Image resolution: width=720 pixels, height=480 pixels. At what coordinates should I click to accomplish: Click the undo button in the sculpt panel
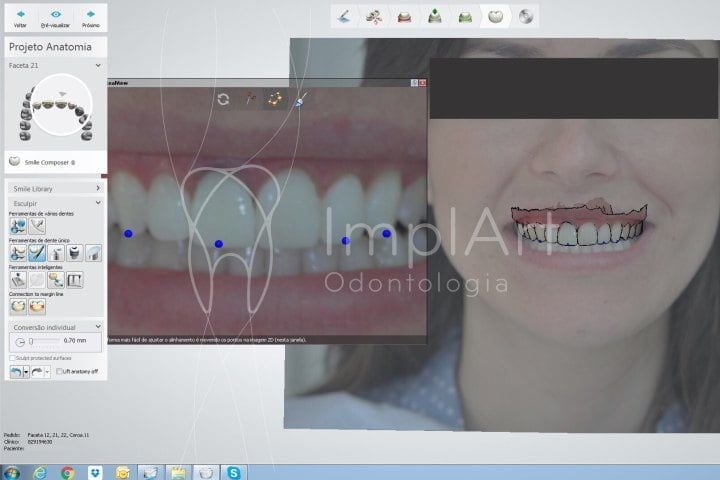click(x=15, y=371)
